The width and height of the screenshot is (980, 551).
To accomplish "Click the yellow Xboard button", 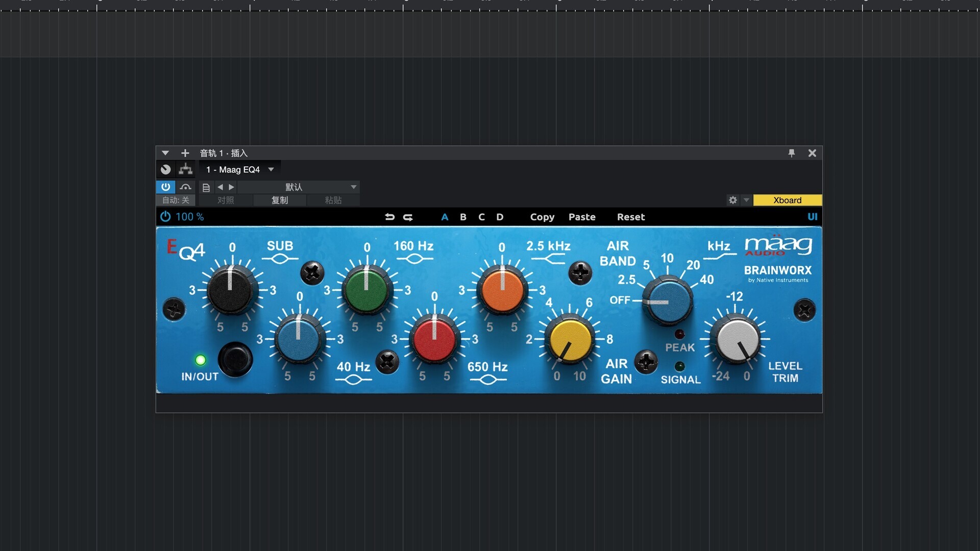I will point(787,200).
